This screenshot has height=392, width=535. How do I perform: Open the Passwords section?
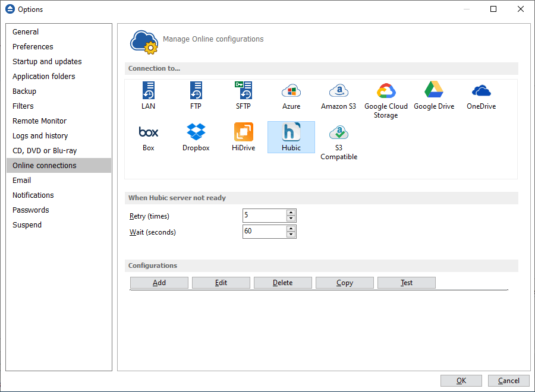coord(59,210)
